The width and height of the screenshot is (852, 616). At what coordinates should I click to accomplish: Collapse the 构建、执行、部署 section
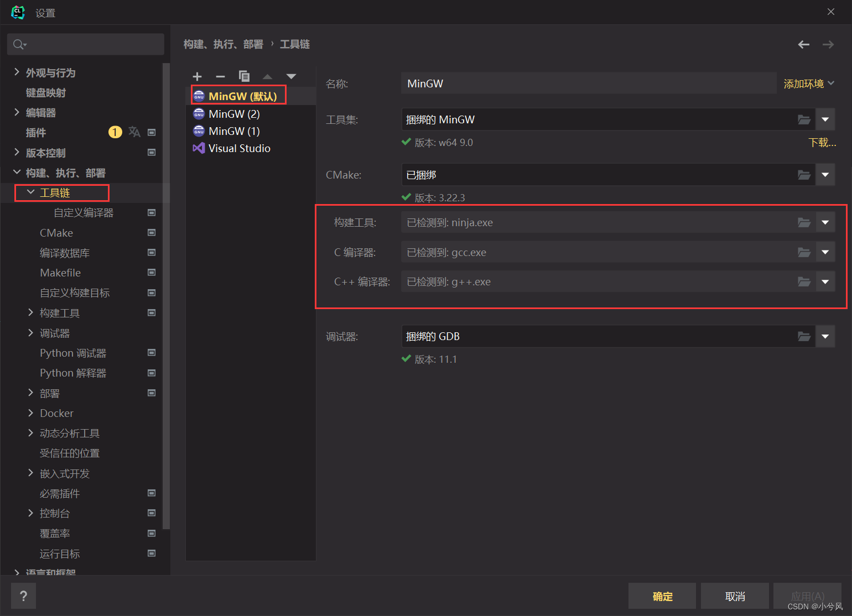[x=17, y=172]
